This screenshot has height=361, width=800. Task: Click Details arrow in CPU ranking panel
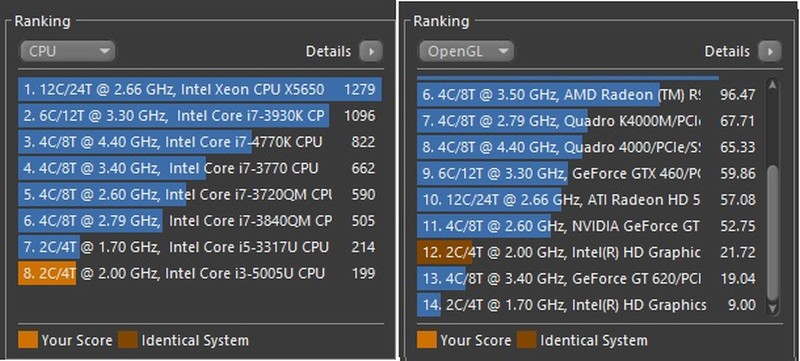point(370,51)
